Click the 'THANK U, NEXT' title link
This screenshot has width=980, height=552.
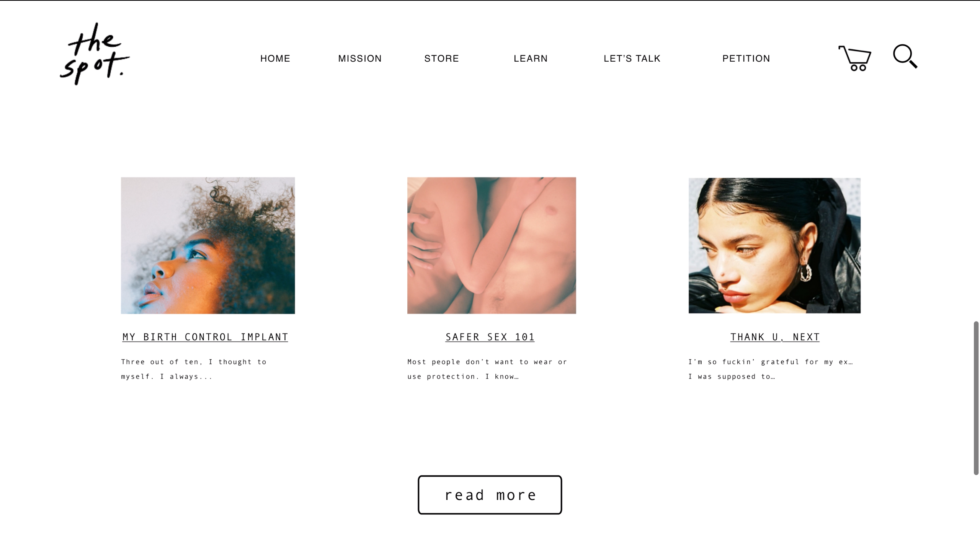point(775,337)
